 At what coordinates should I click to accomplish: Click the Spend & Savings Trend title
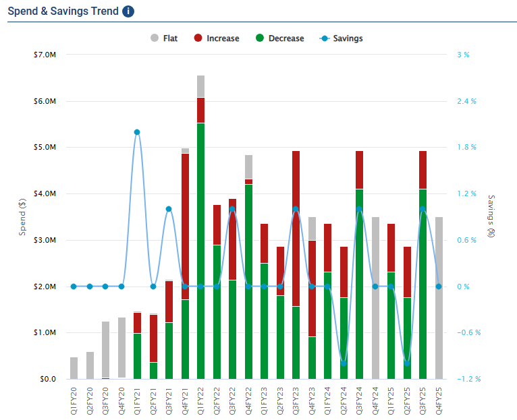[x=63, y=11]
